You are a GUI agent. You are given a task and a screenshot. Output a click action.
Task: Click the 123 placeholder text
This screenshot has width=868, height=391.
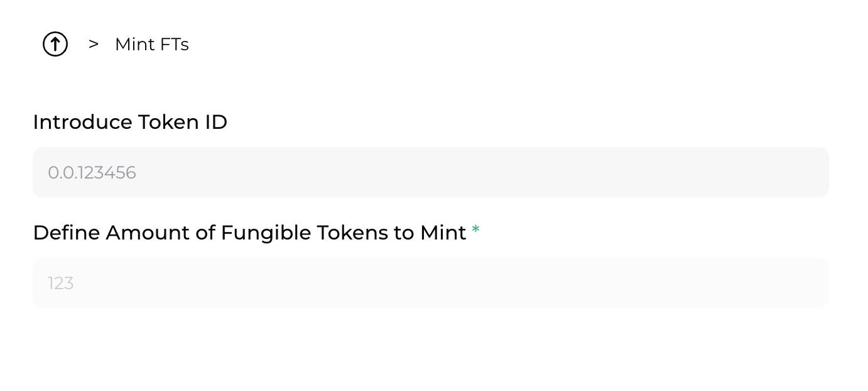[61, 284]
